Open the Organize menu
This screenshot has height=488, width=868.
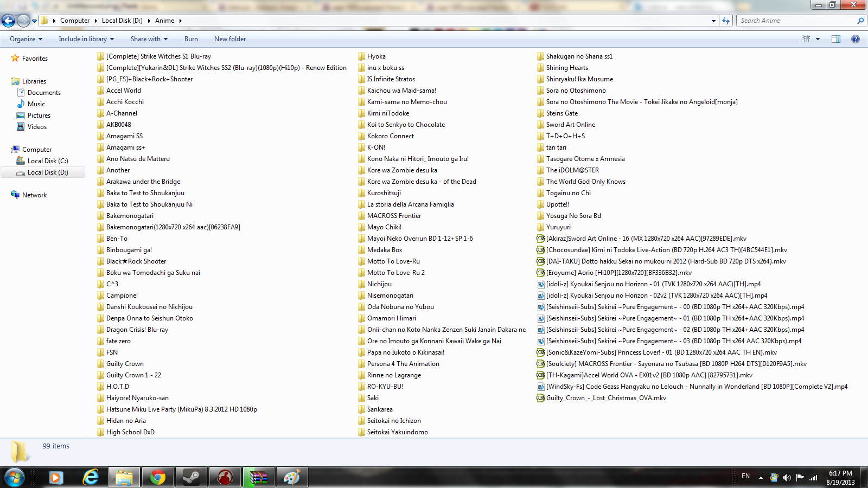click(x=26, y=39)
